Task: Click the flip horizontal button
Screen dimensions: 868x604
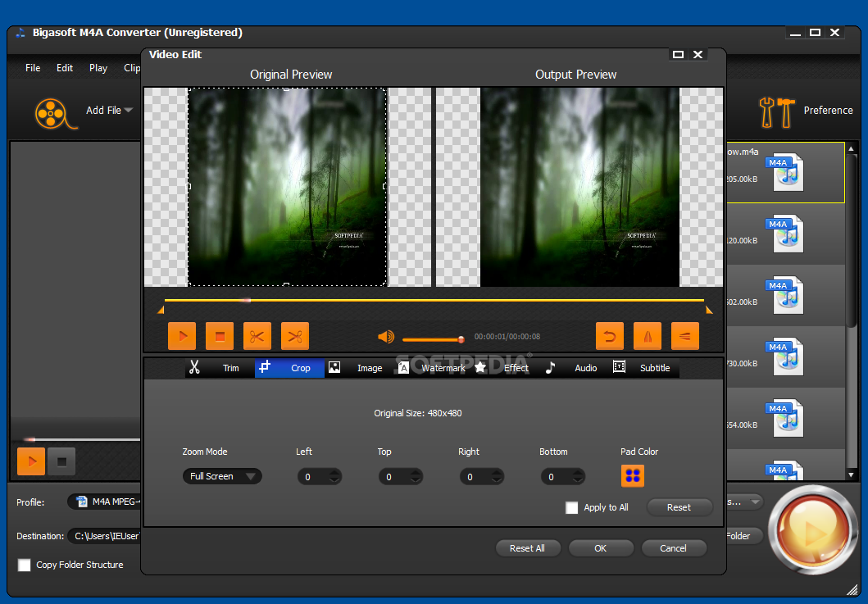Action: 648,336
